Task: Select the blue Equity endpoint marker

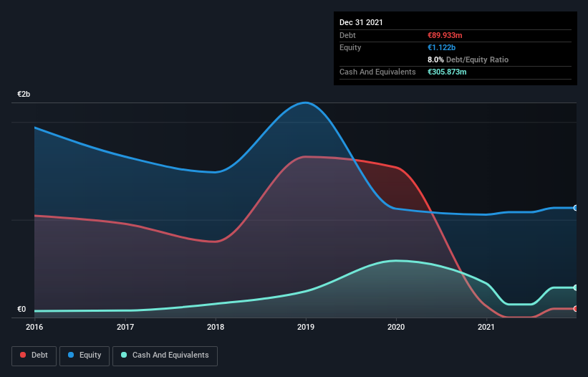Action: point(576,208)
